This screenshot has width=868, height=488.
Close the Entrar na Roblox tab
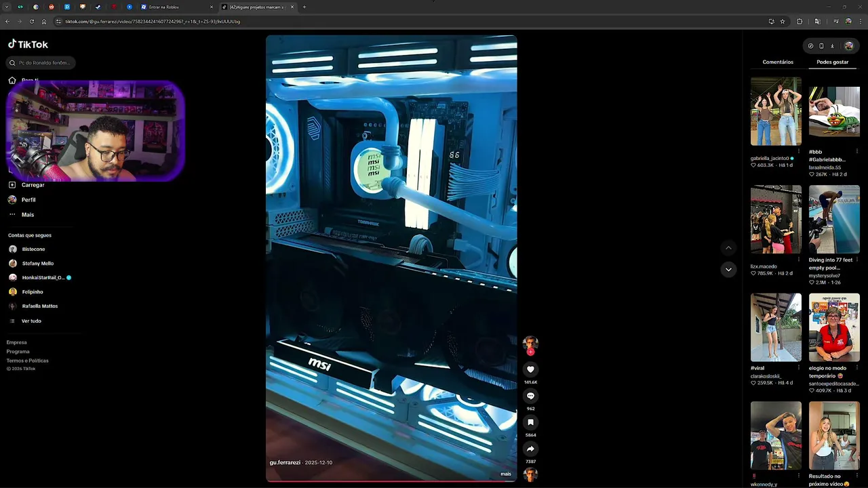[x=212, y=7]
